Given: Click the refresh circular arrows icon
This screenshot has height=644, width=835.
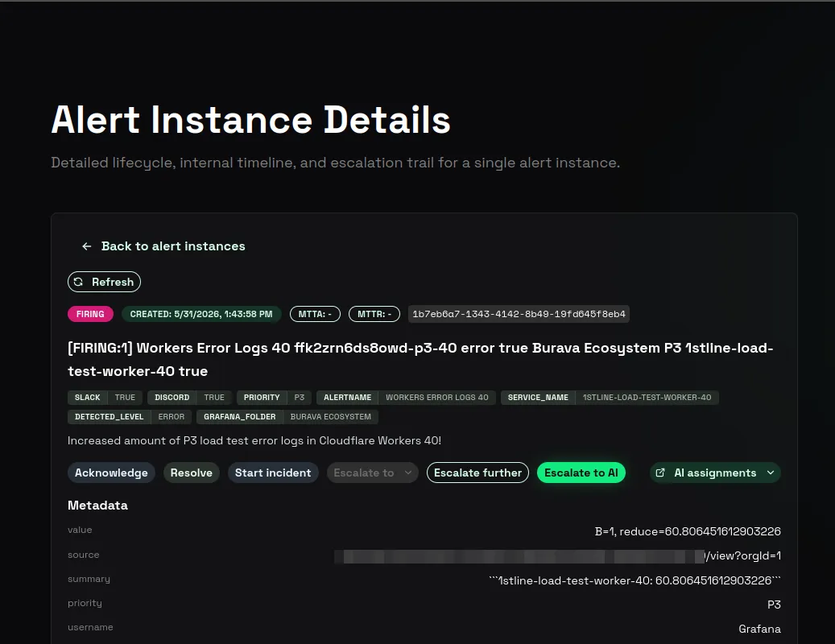Looking at the screenshot, I should pos(78,282).
